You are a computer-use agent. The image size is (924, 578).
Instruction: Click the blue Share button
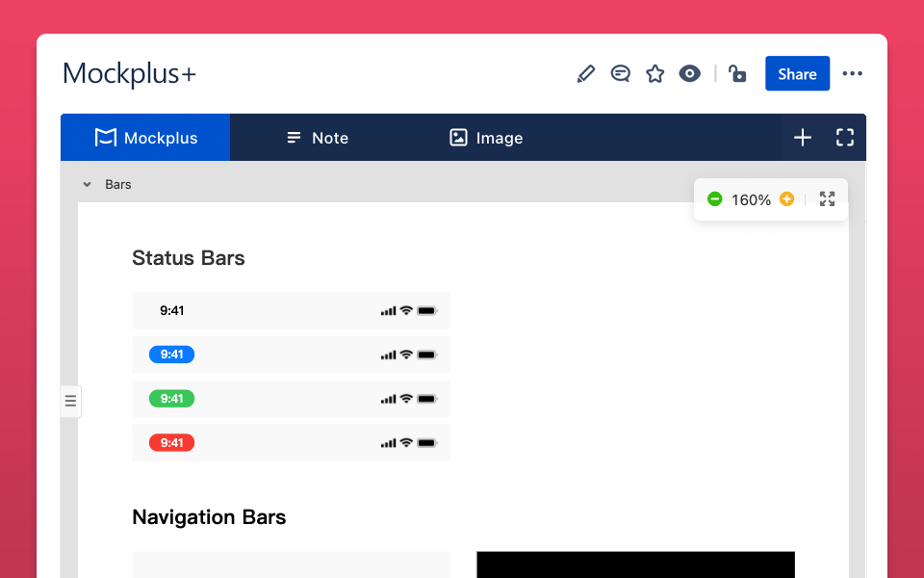point(797,74)
